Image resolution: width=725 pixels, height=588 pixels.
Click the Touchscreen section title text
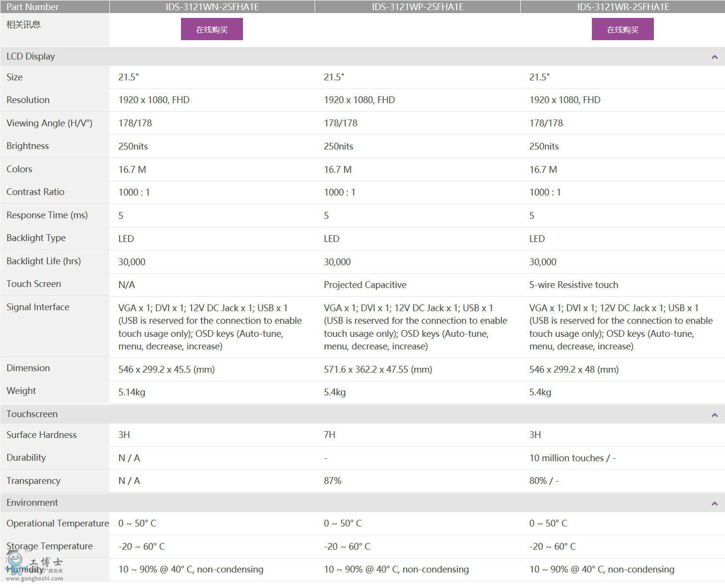[32, 414]
